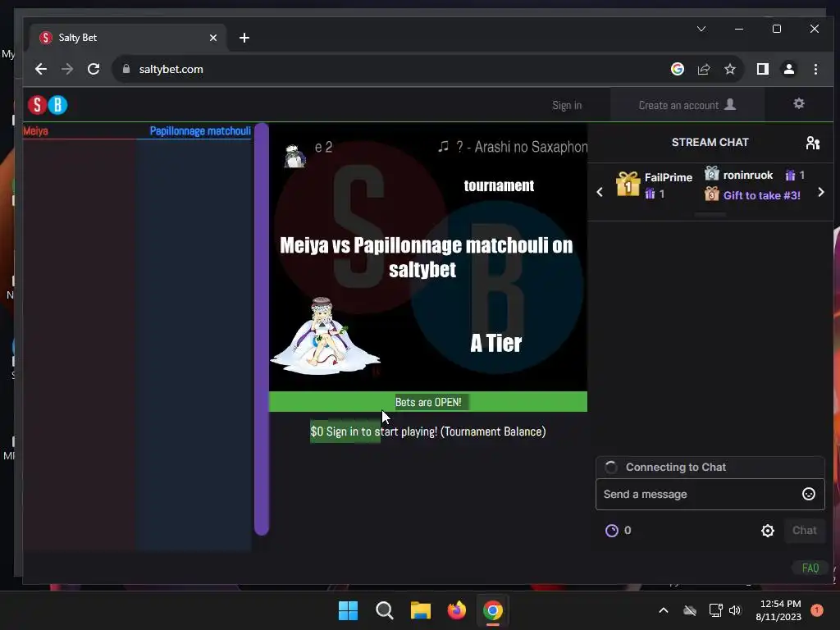840x630 pixels.
Task: Toggle the browser side panel
Action: [x=762, y=69]
